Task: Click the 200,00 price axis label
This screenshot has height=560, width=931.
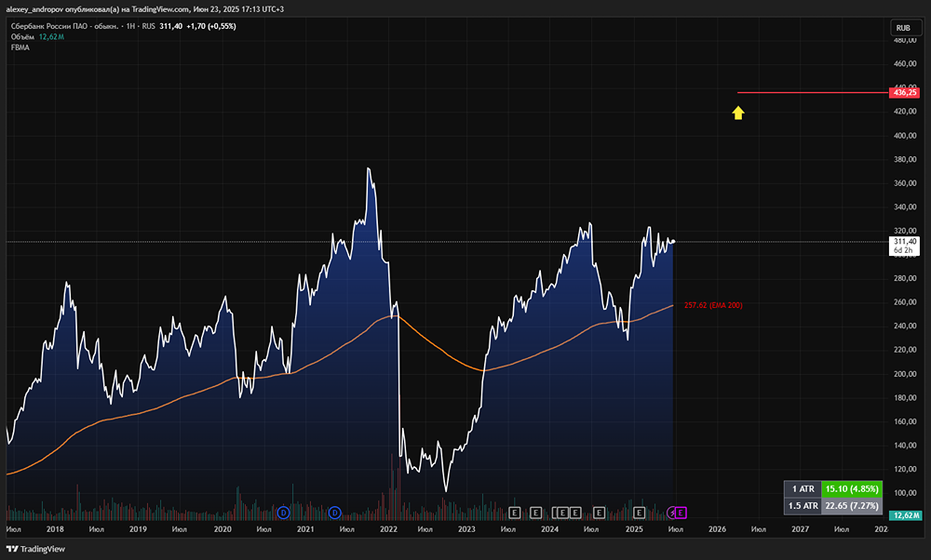Action: [x=905, y=374]
